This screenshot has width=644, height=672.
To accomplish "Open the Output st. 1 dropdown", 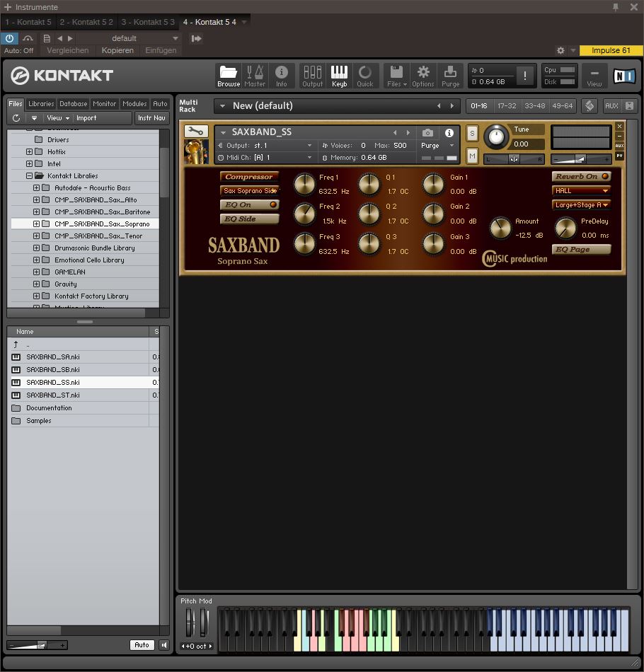I will (265, 146).
